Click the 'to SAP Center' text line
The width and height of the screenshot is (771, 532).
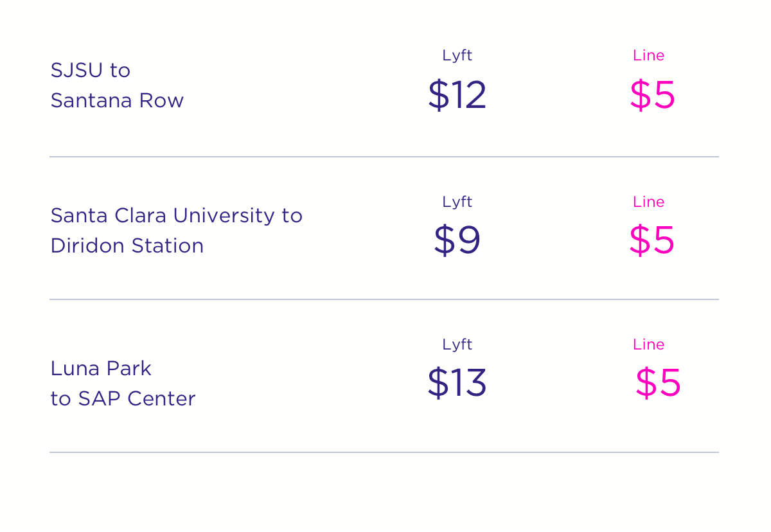(x=123, y=398)
